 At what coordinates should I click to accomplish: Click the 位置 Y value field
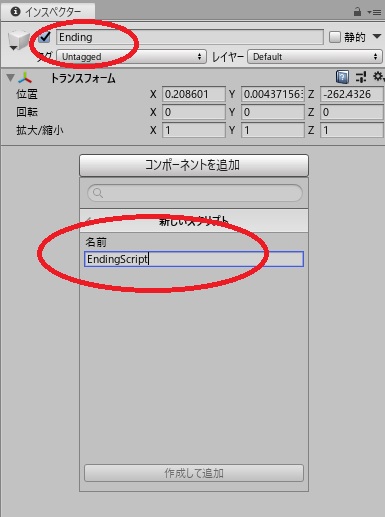click(x=273, y=94)
